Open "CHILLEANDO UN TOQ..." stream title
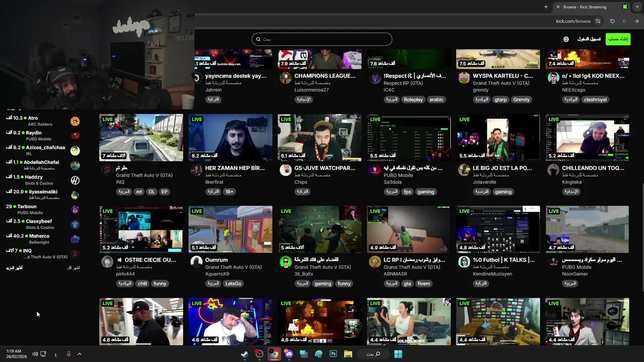 point(593,168)
